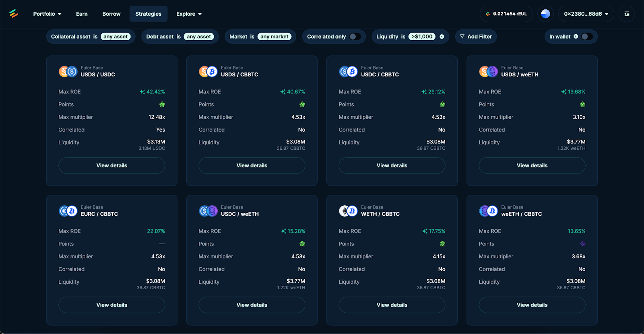Click the purple points icon in weETH / CBBTC card

click(x=582, y=244)
